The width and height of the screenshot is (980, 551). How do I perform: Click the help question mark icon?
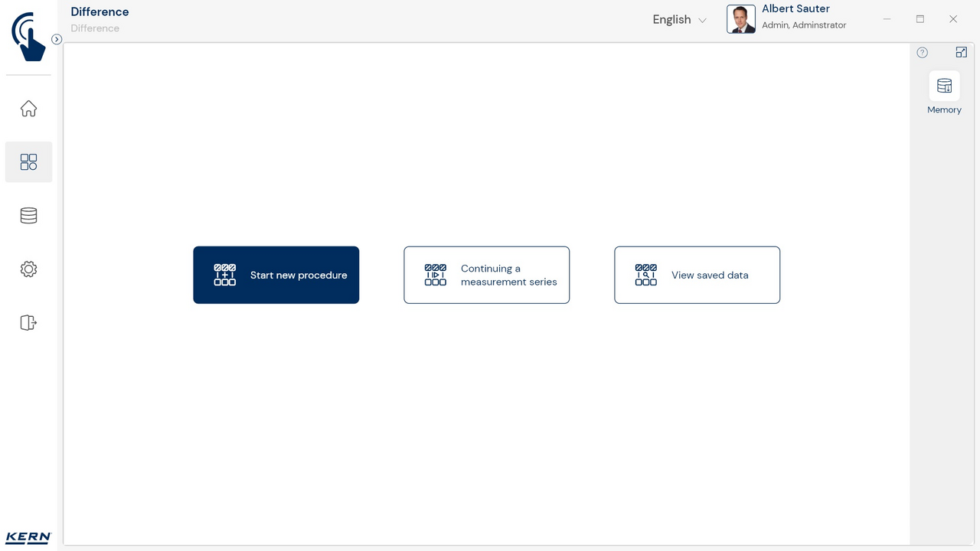pyautogui.click(x=922, y=53)
